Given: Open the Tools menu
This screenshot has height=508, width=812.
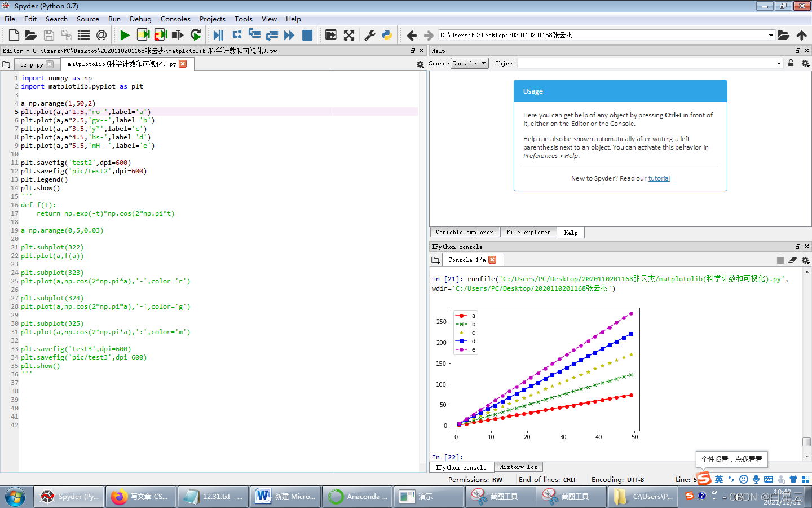Looking at the screenshot, I should 244,19.
